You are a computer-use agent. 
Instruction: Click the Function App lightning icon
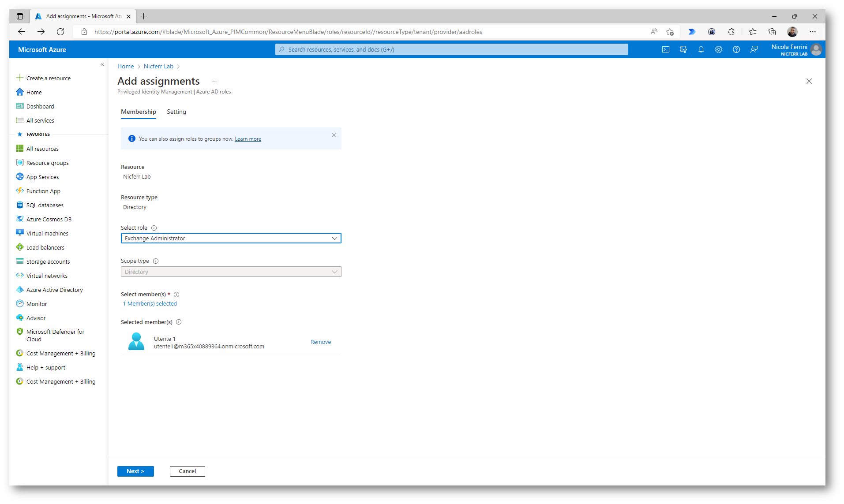20,191
